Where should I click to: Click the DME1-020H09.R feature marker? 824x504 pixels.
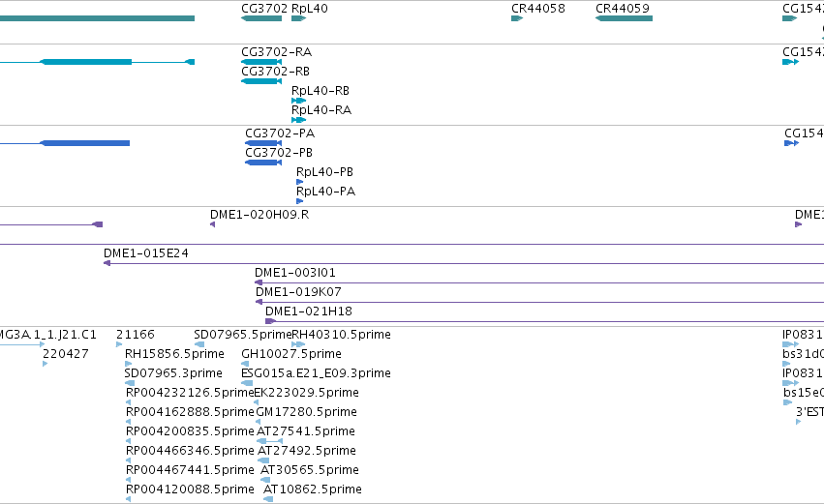tap(212, 224)
